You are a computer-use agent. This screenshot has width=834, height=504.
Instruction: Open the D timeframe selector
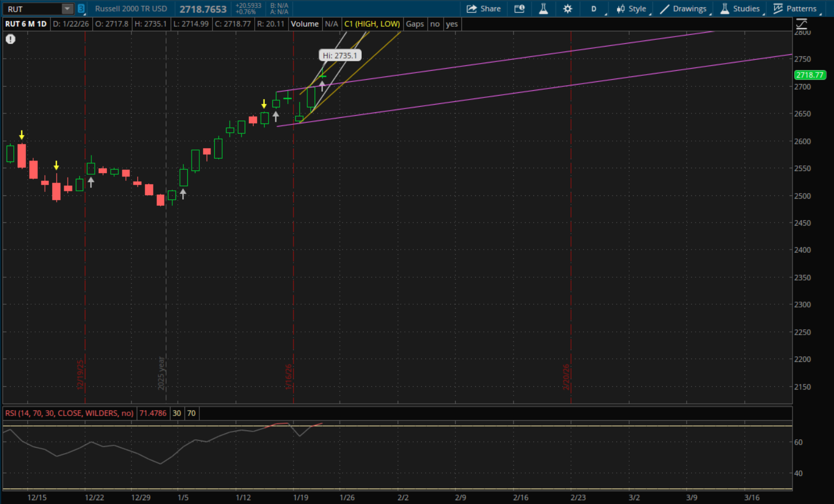coord(594,9)
